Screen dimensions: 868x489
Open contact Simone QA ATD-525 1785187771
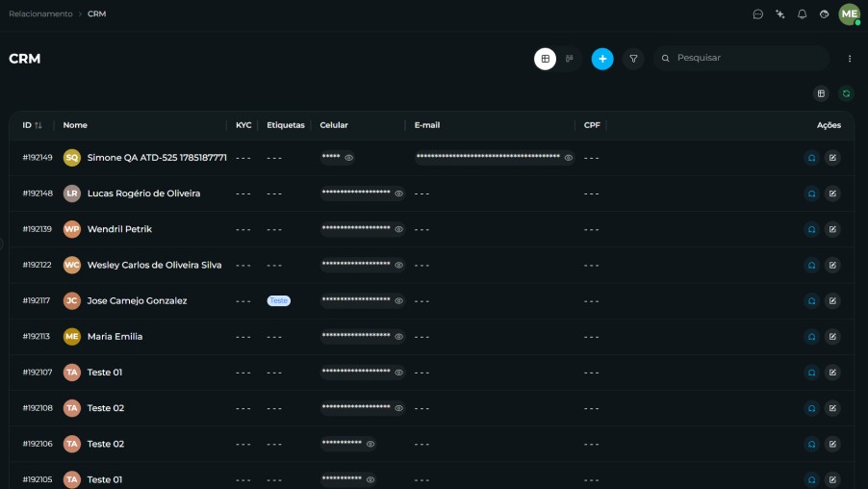[157, 158]
